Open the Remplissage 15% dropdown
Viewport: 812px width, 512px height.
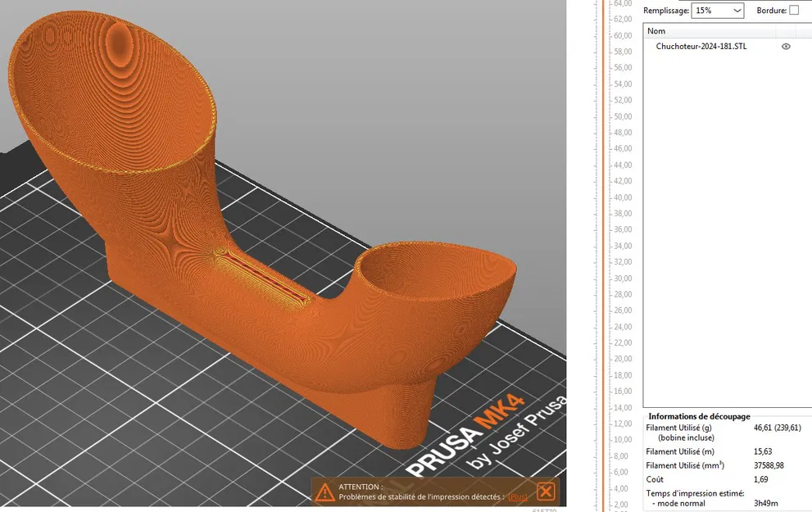pos(717,11)
